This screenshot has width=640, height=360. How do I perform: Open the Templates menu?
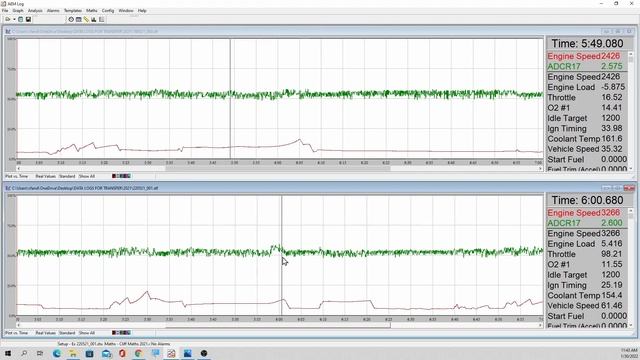click(x=73, y=11)
